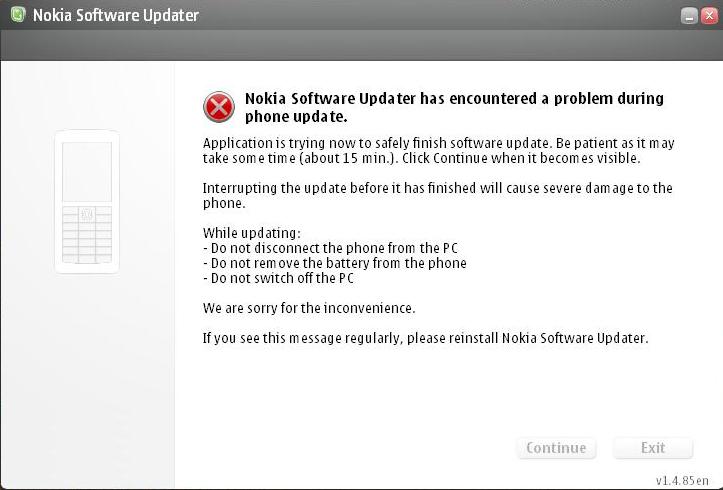Screen dimensions: 723x490
Task: Click "We are sorry for the inconvenience" text
Action: (309, 308)
